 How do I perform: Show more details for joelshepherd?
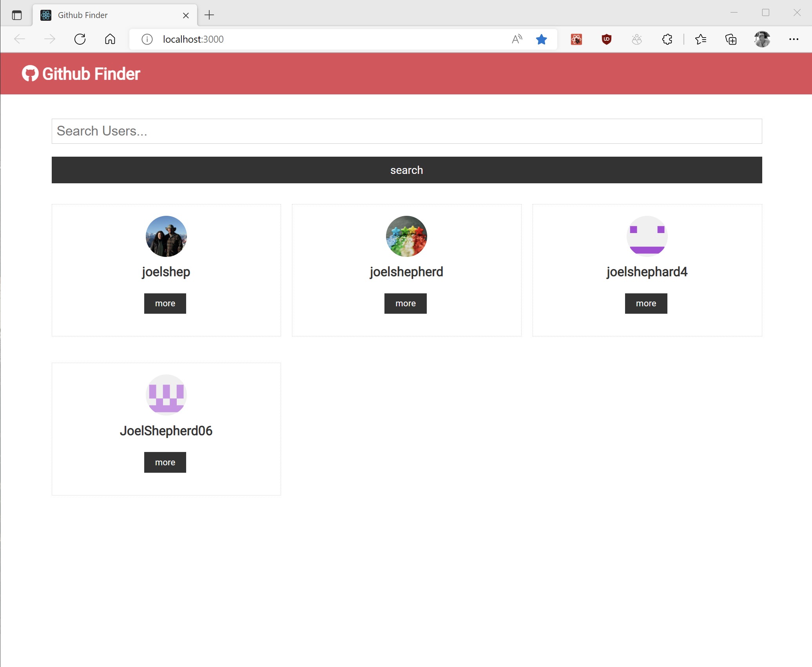(405, 303)
